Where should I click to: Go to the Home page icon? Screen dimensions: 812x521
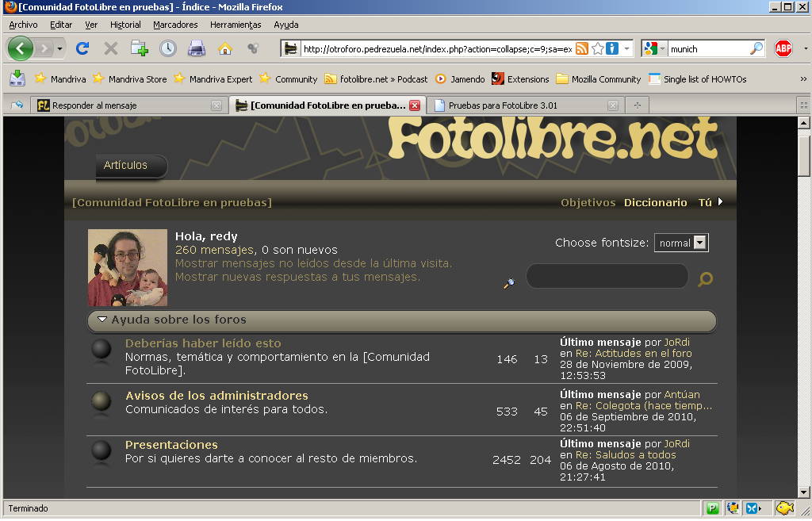[224, 48]
